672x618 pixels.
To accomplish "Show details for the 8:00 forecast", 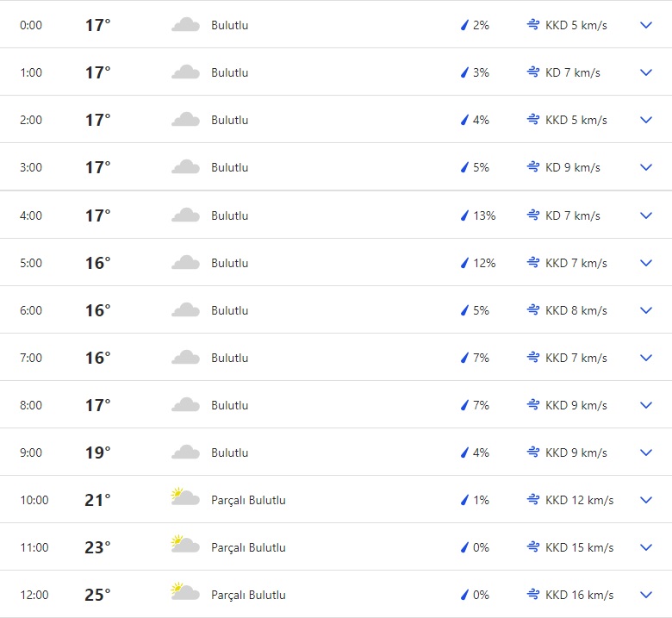I will pos(646,405).
